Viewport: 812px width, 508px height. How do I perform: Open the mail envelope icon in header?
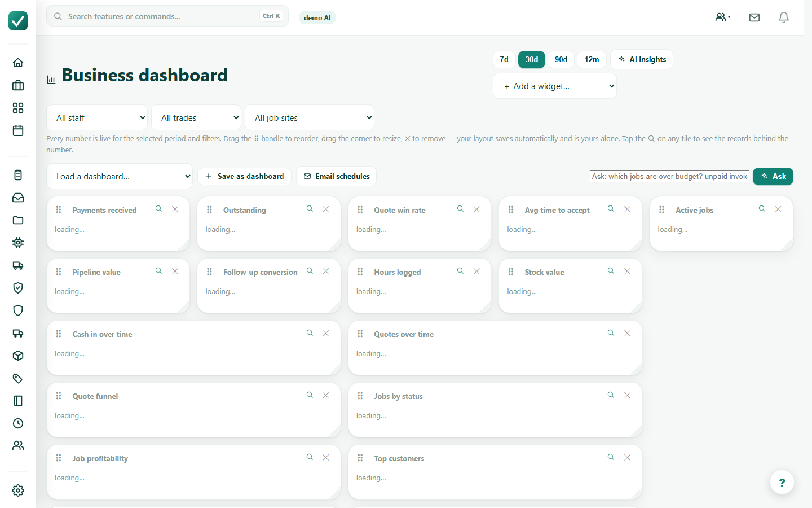tap(754, 17)
